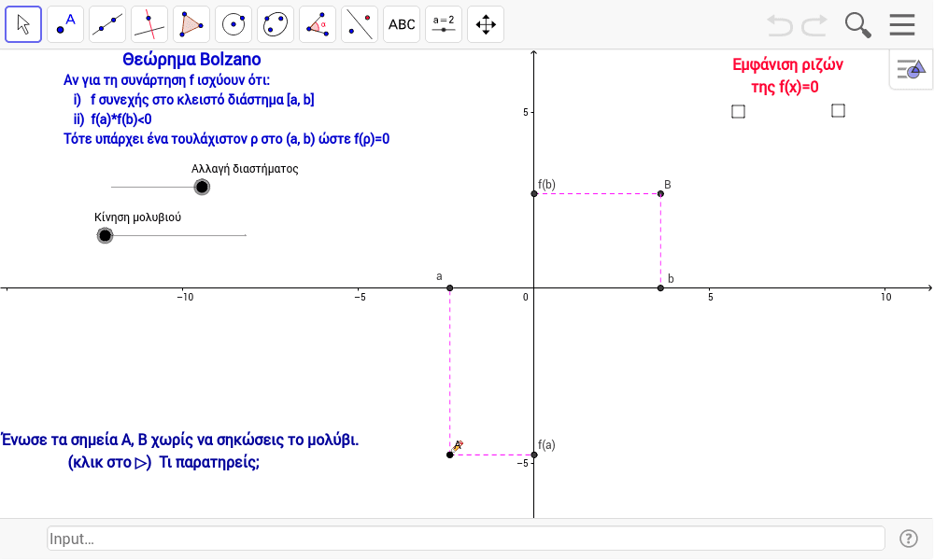Click the 'Ένωσε τα σημεία Α, Β' instruction

(x=180, y=440)
